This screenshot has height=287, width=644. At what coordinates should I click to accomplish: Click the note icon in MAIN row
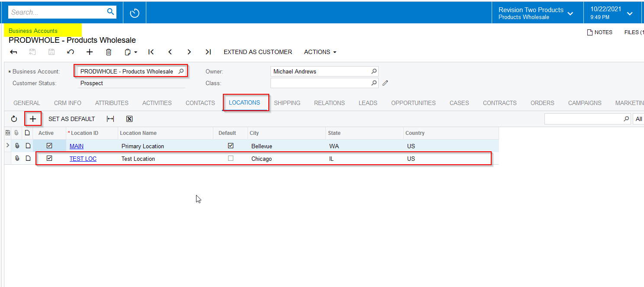[x=28, y=146]
